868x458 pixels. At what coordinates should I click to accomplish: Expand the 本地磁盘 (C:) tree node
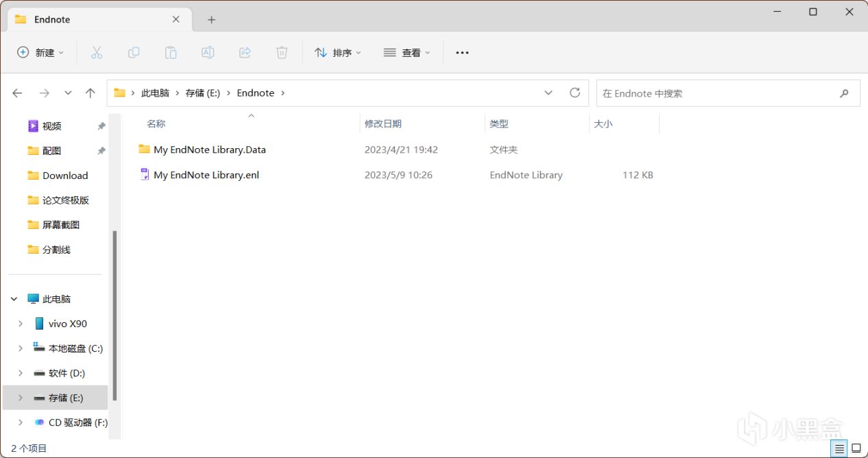[21, 348]
